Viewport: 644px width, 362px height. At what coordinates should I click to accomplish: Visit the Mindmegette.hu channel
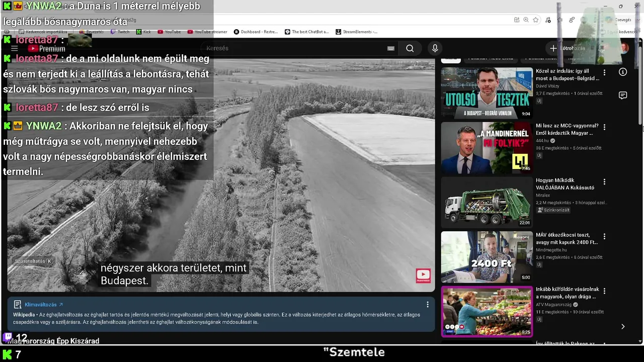551,250
